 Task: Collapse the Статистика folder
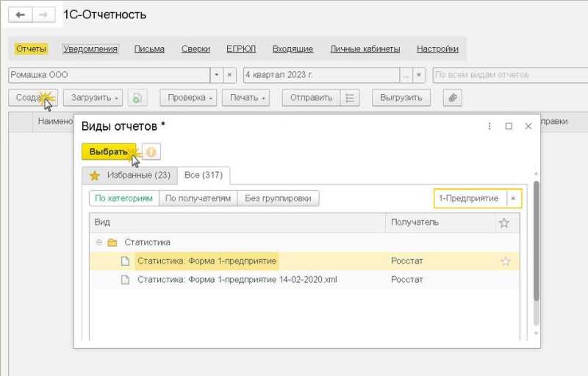click(x=99, y=242)
